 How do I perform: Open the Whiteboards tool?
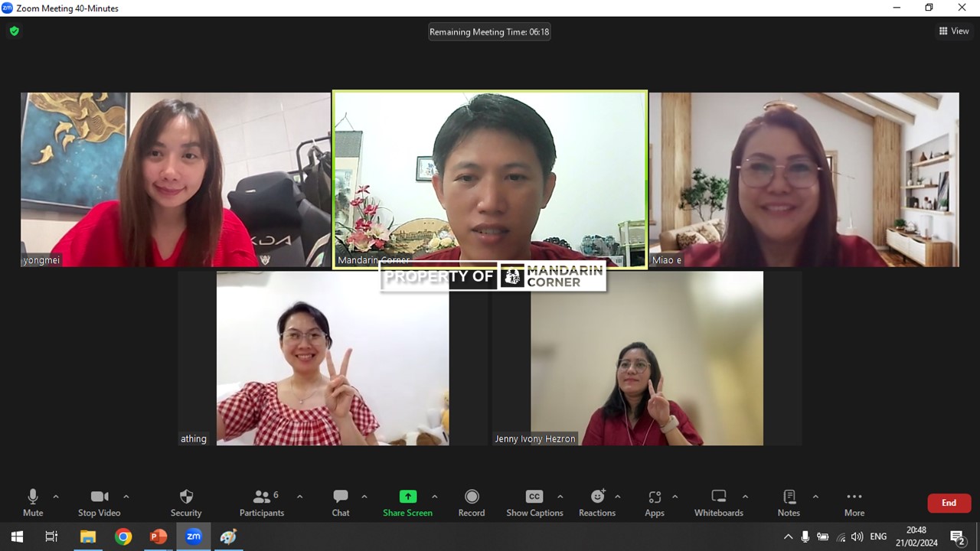point(718,503)
